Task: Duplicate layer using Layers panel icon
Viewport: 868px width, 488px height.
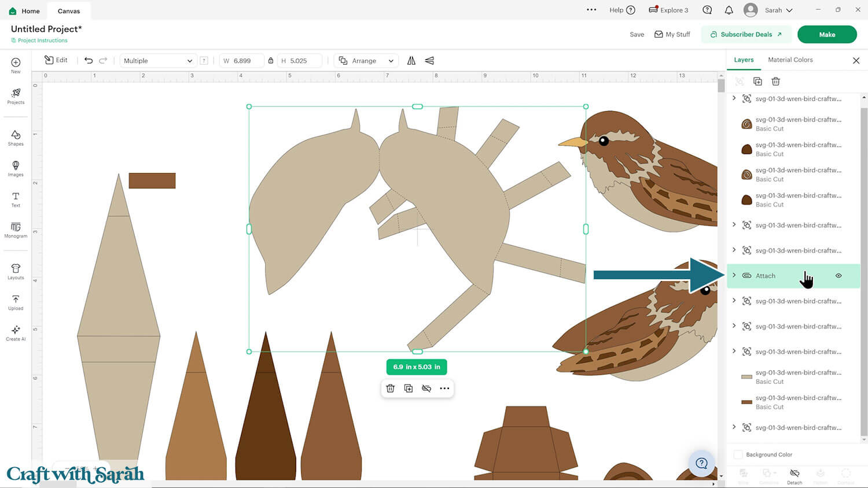Action: [x=757, y=82]
